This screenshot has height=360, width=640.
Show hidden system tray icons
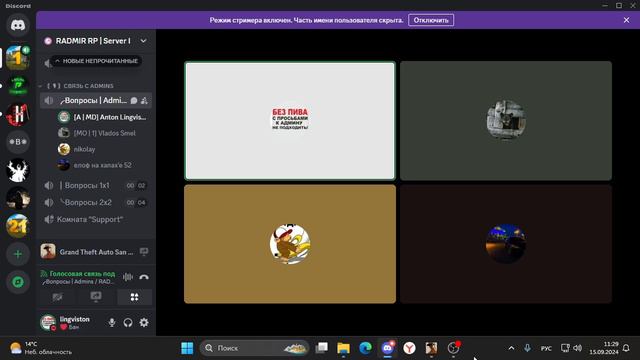(x=511, y=348)
